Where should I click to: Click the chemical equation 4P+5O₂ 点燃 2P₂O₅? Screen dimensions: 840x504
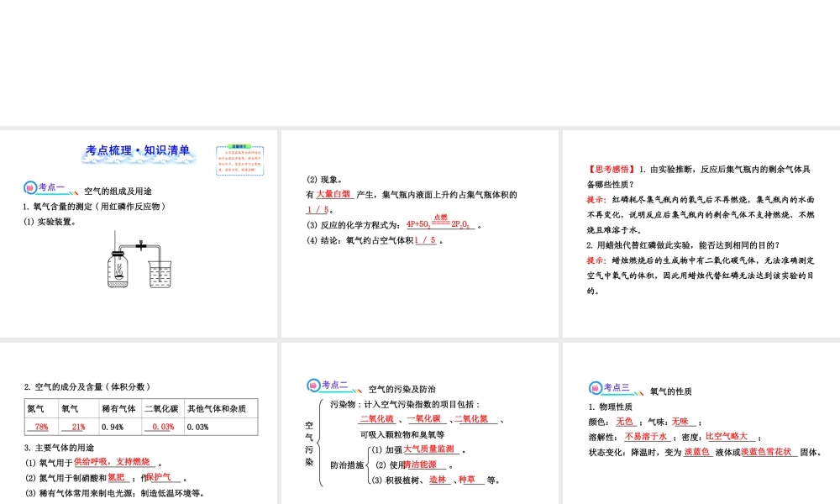pyautogui.click(x=438, y=223)
